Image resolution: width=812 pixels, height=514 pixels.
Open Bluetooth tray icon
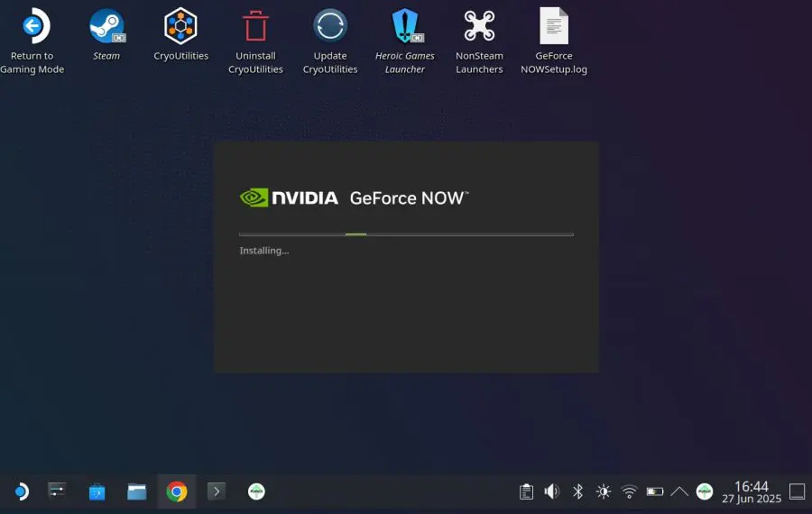(578, 491)
